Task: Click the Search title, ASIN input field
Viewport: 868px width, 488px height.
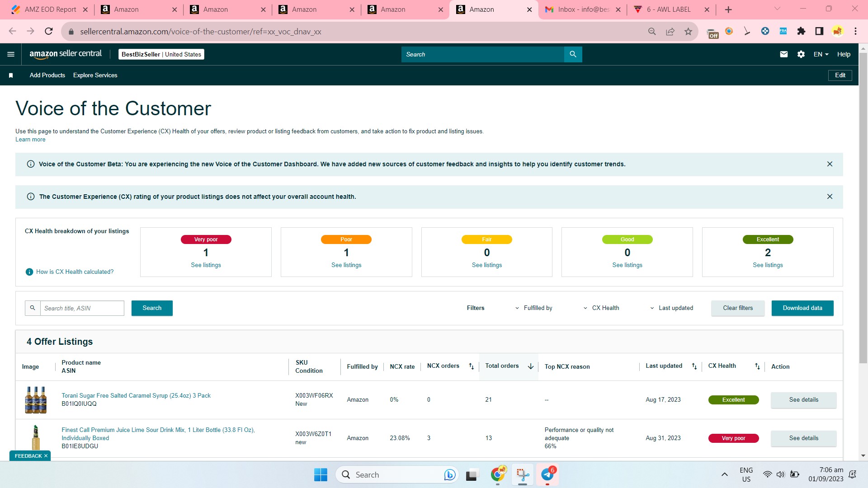Action: (82, 308)
